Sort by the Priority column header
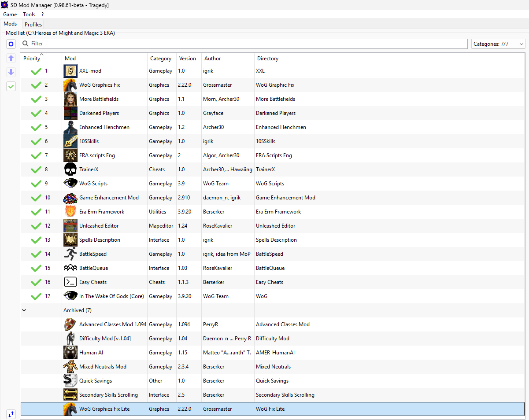The image size is (529, 420). (32, 59)
